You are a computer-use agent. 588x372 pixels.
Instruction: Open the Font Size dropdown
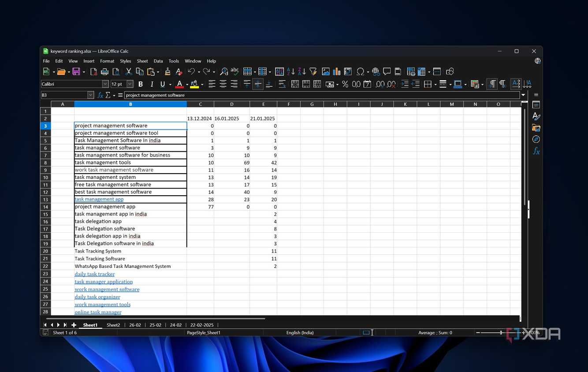click(130, 84)
